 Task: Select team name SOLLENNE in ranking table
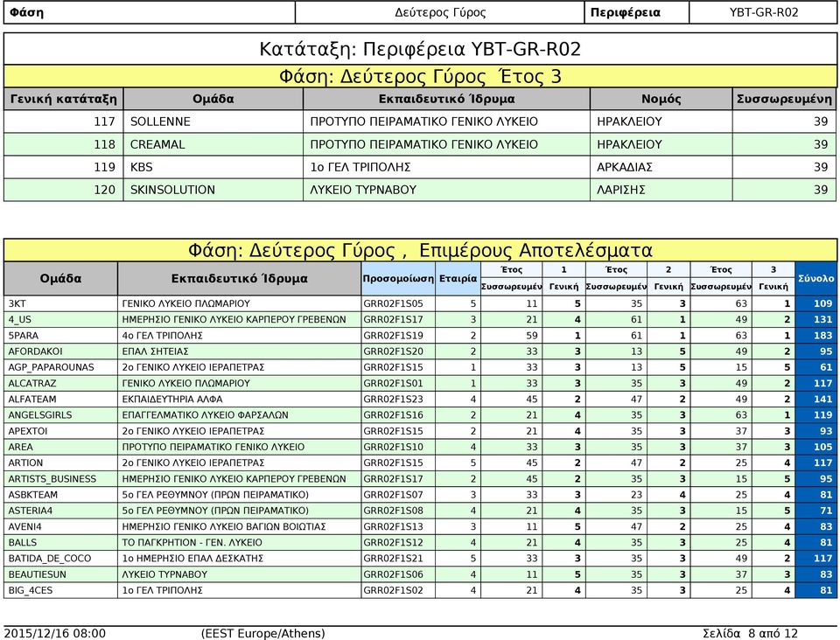[160, 122]
